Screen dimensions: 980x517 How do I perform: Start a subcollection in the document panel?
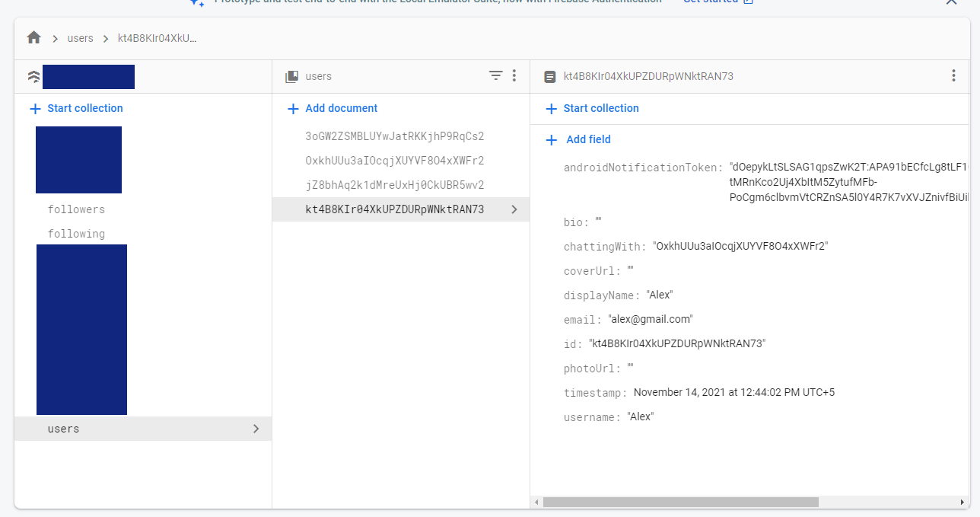click(593, 108)
